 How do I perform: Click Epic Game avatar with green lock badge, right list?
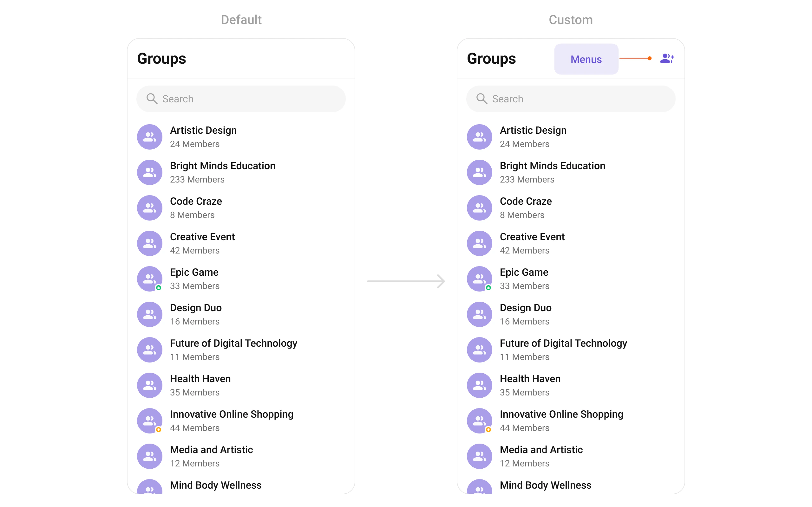point(480,279)
